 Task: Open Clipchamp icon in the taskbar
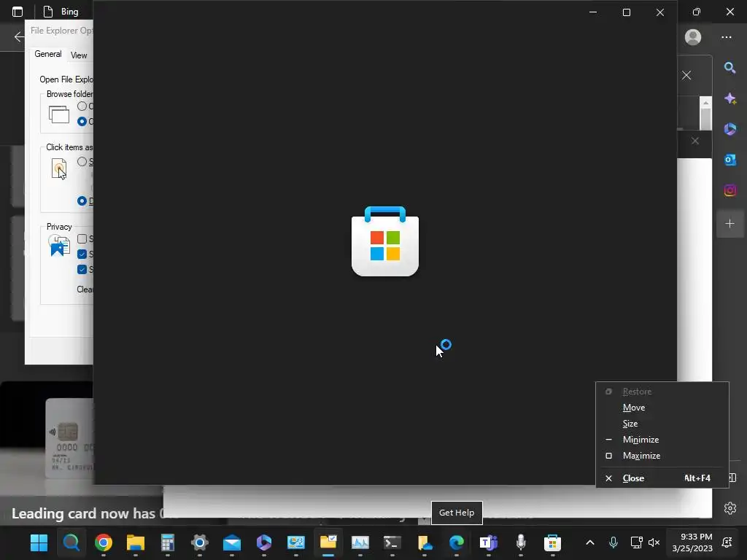point(264,542)
